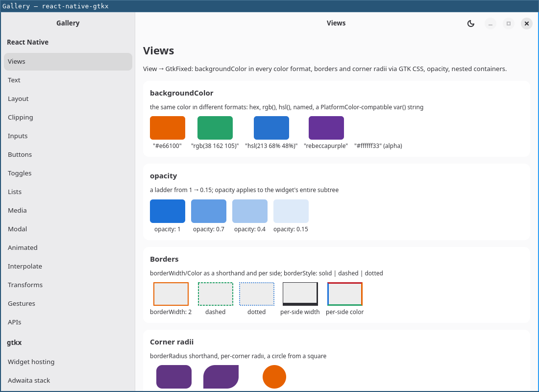
Task: Open the Media page
Action: pyautogui.click(x=68, y=210)
